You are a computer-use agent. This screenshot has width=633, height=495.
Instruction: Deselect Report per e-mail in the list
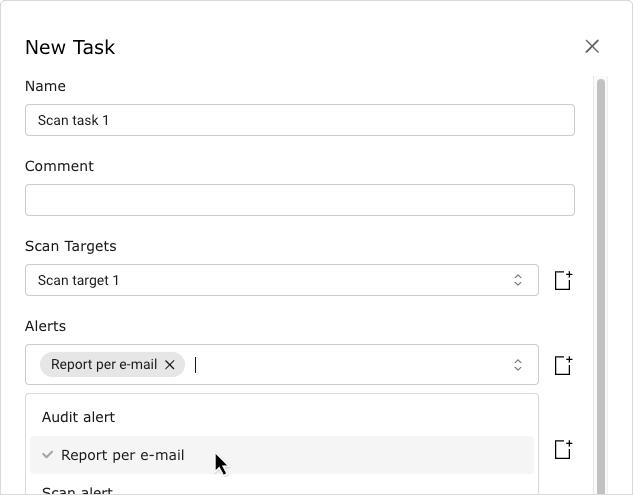[x=123, y=455]
